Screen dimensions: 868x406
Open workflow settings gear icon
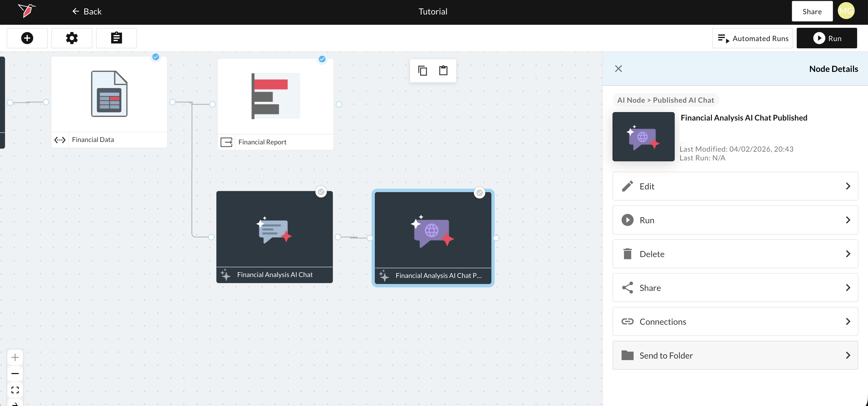tap(72, 38)
